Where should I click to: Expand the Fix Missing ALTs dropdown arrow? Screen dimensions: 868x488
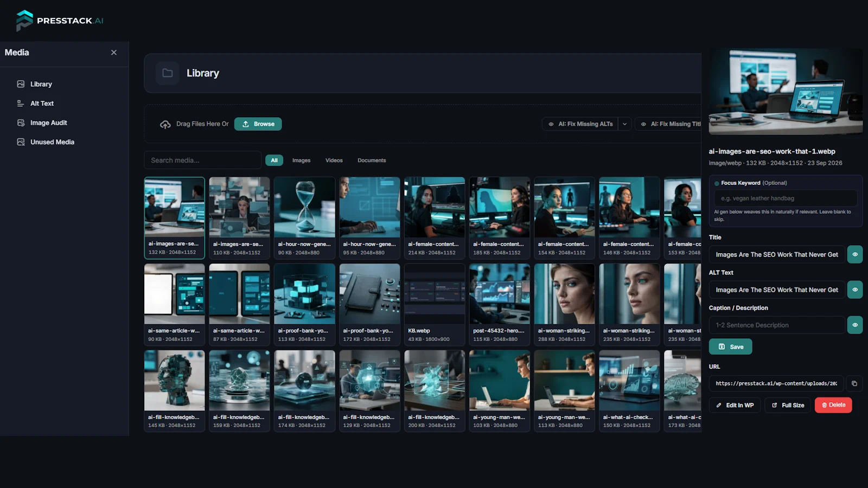point(625,124)
